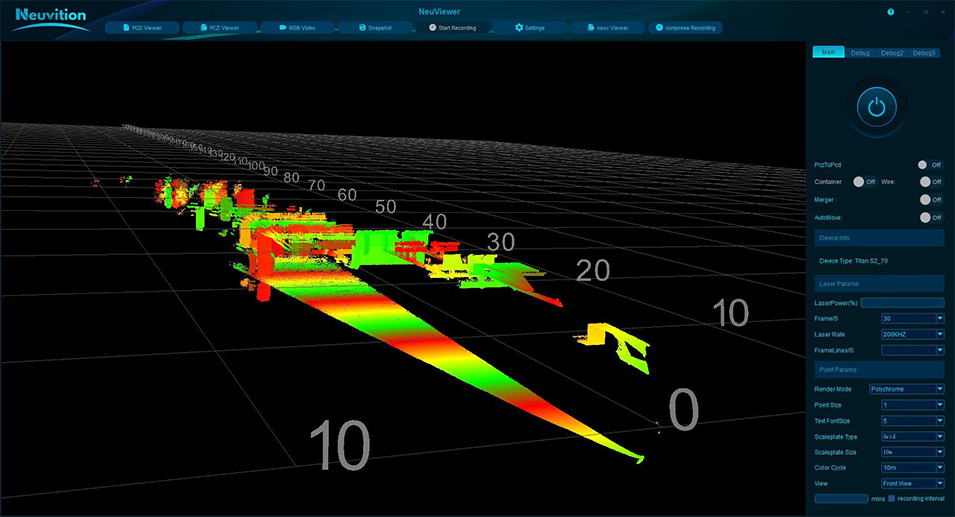Open the FrameLines/S dropdown
955x517 pixels.
(x=912, y=350)
